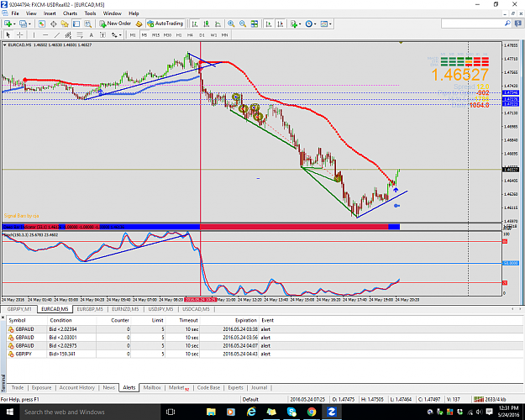This screenshot has width=525, height=420.
Task: Select the Text tool
Action: click(91, 34)
